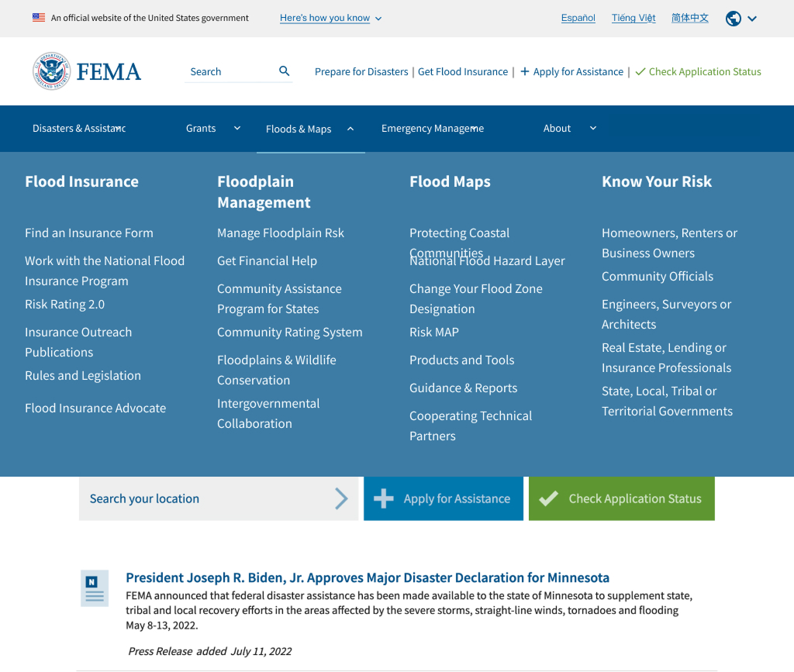Open Cooperating Technical Partners link
794x672 pixels.
[x=471, y=426]
